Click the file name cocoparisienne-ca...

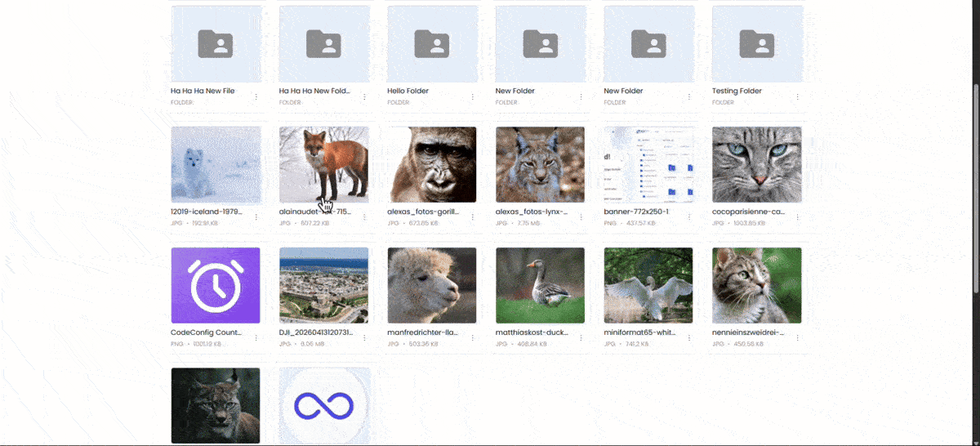[x=749, y=212]
